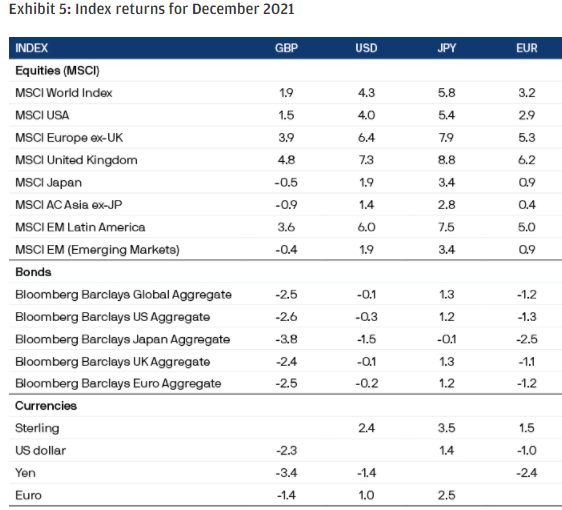Click MSCI World Index EUR value 3.2

pos(527,93)
